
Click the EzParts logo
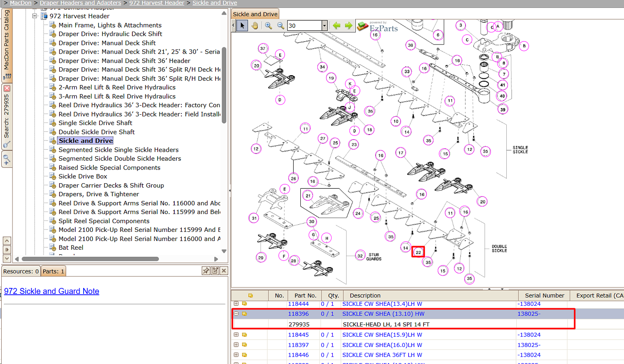pyautogui.click(x=378, y=27)
